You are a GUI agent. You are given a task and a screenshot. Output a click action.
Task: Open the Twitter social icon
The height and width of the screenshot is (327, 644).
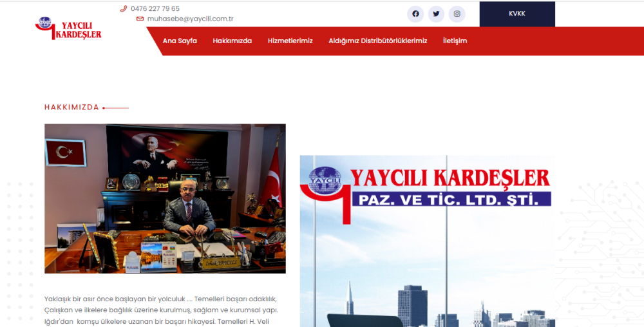click(x=436, y=14)
